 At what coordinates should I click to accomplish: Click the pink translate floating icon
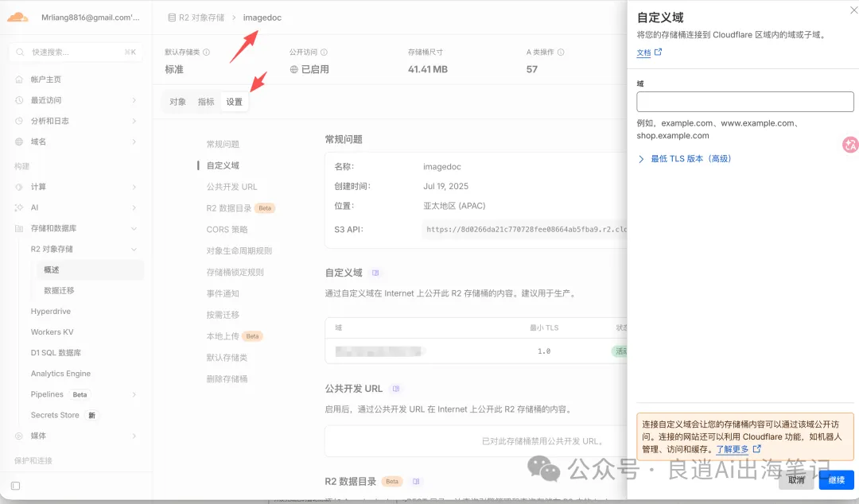click(x=850, y=145)
